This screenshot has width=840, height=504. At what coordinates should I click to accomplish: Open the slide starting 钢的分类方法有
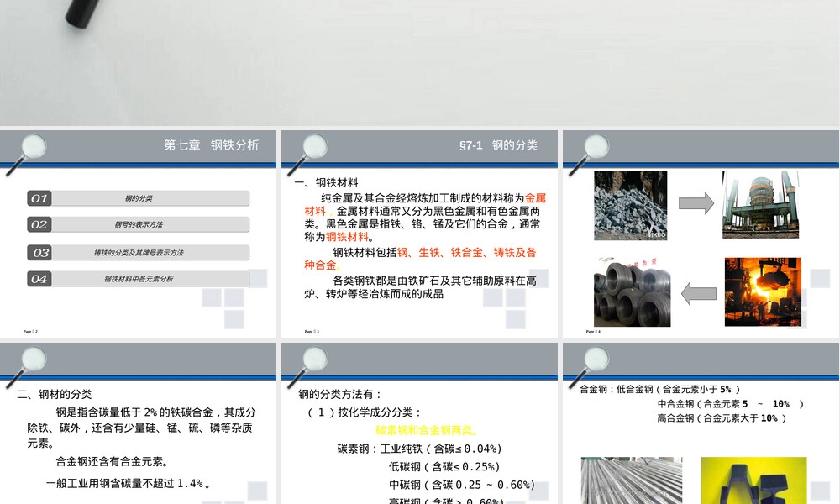419,423
